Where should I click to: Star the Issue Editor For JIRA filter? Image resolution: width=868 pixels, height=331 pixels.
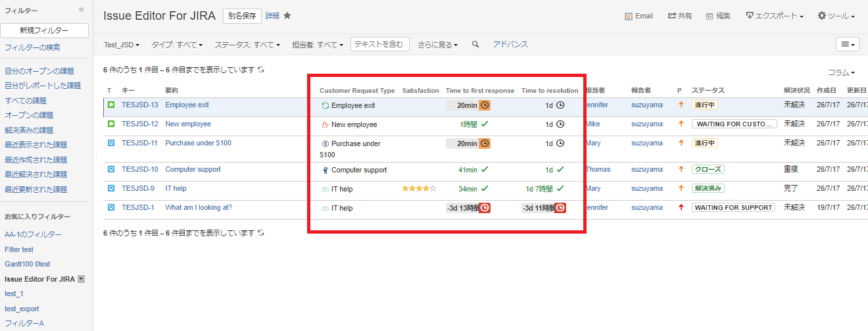click(x=287, y=16)
